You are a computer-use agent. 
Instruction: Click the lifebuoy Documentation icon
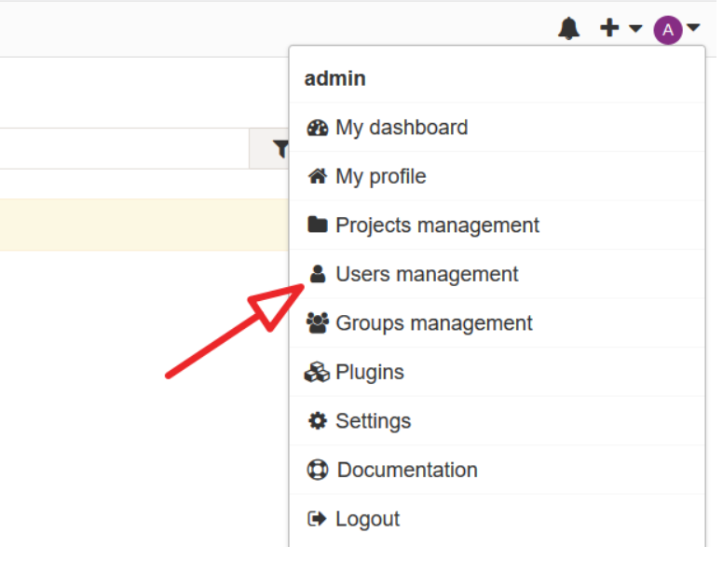(318, 470)
